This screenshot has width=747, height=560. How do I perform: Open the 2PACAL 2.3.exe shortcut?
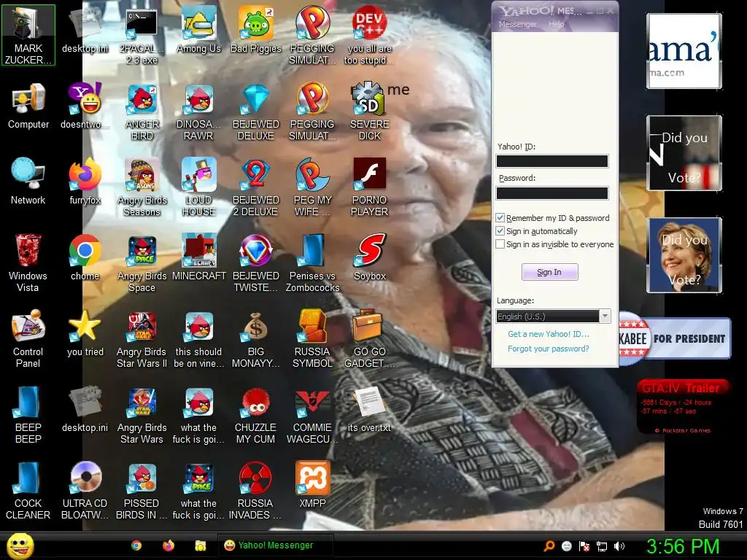[142, 36]
